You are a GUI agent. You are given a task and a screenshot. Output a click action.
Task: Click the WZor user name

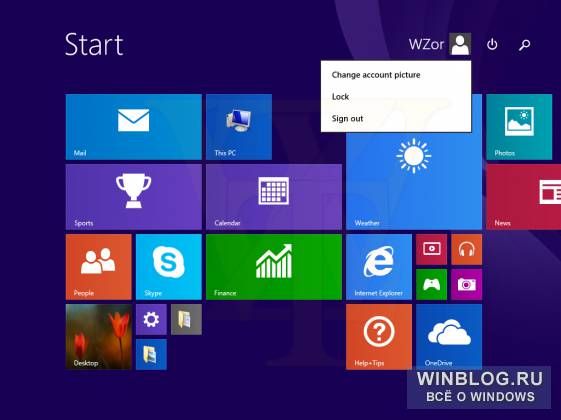click(426, 44)
